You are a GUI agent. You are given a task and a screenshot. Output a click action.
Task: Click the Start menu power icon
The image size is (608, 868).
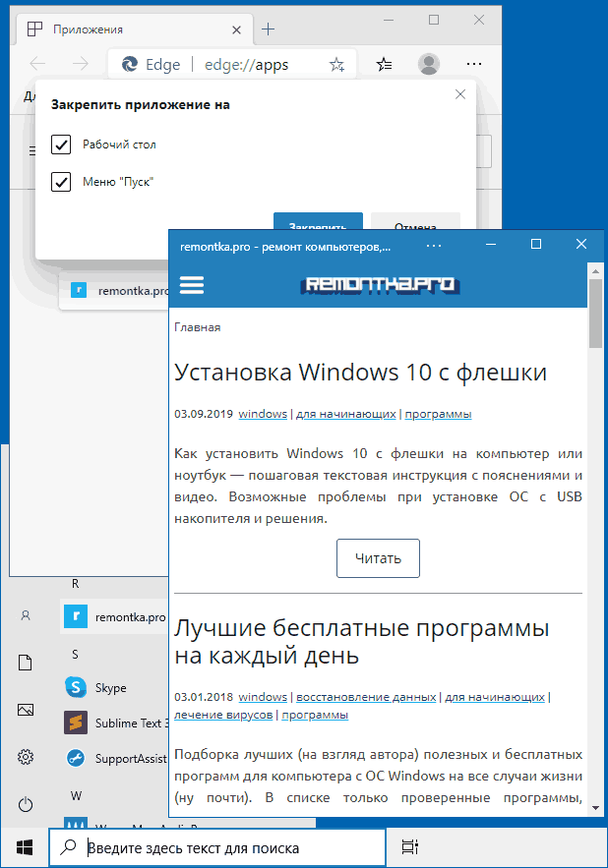pos(26,804)
